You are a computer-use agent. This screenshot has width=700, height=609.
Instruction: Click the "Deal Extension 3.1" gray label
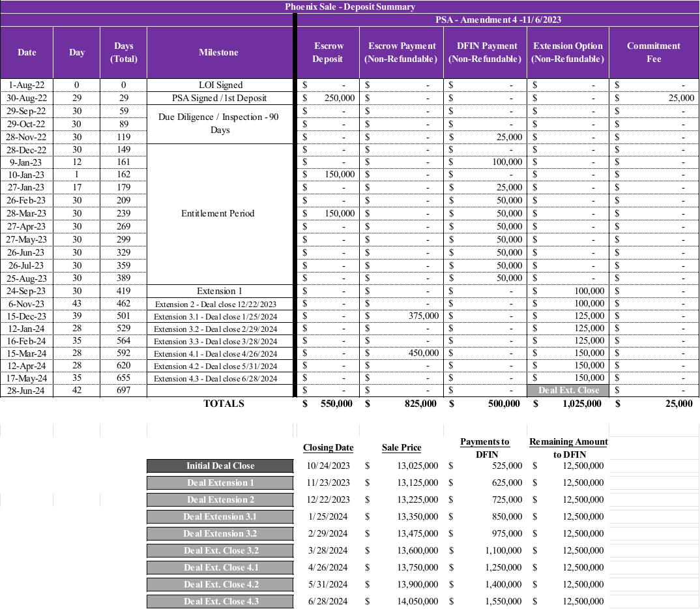click(220, 516)
